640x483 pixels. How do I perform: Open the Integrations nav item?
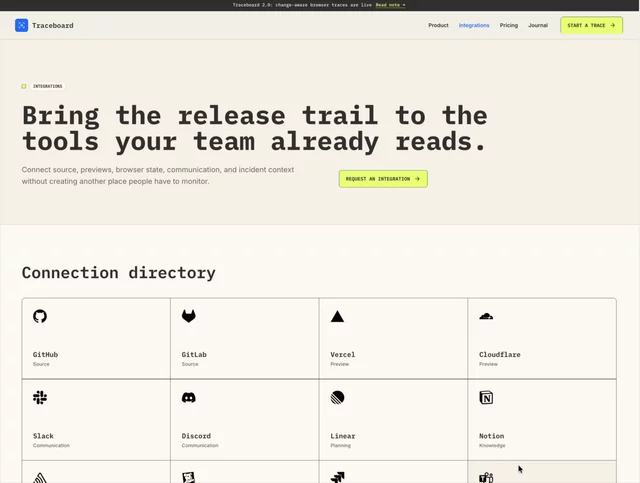tap(474, 25)
